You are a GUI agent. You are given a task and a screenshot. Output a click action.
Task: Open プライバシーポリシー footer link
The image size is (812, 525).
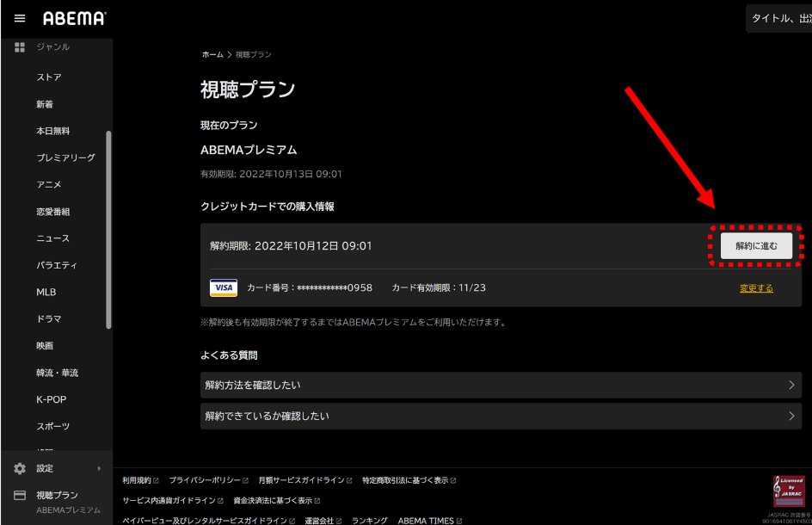205,480
